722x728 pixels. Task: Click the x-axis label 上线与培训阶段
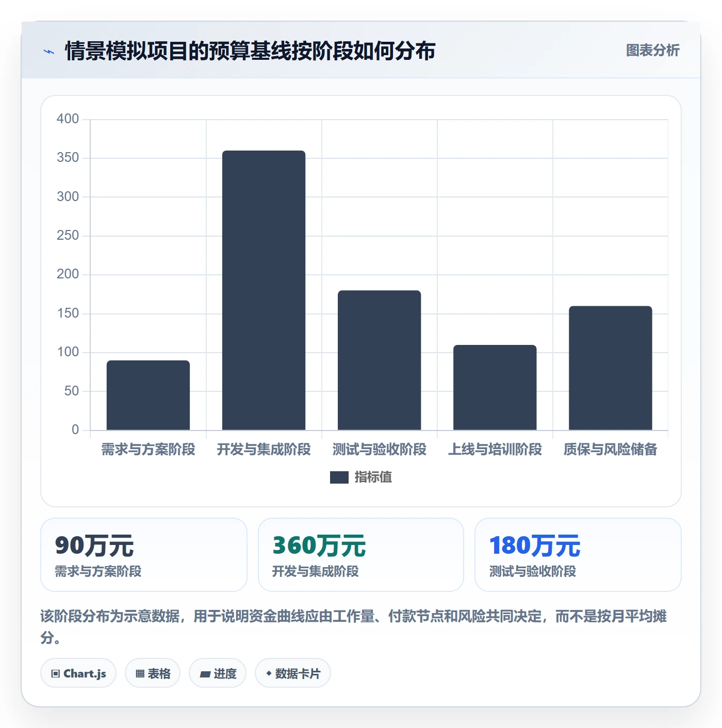click(495, 450)
